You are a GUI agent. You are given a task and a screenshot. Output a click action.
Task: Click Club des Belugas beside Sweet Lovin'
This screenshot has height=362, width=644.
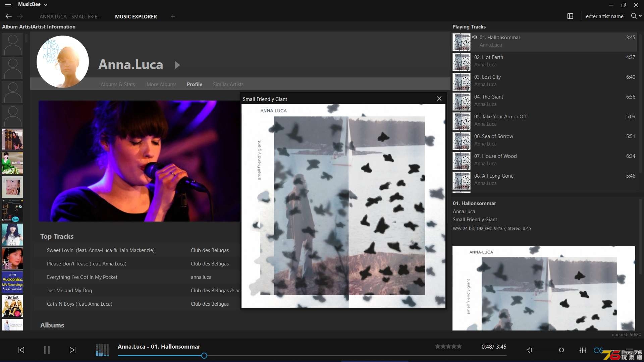(210, 250)
